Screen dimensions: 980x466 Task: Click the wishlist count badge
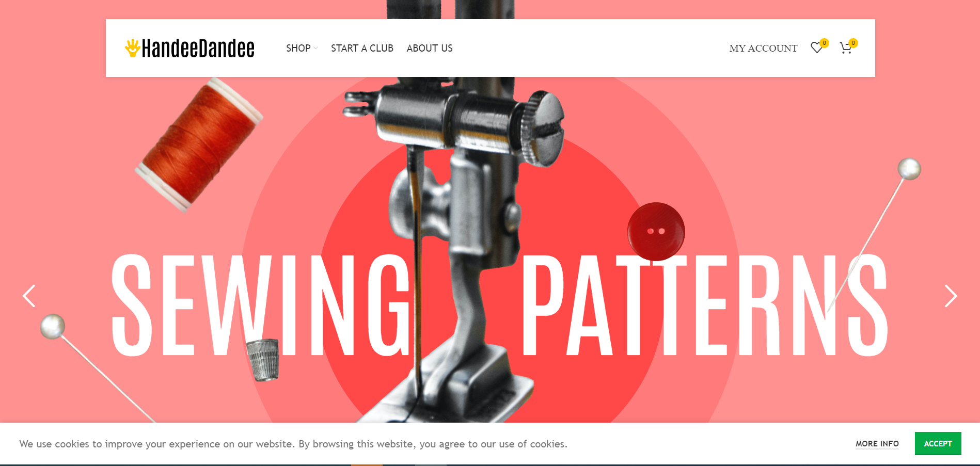[825, 43]
